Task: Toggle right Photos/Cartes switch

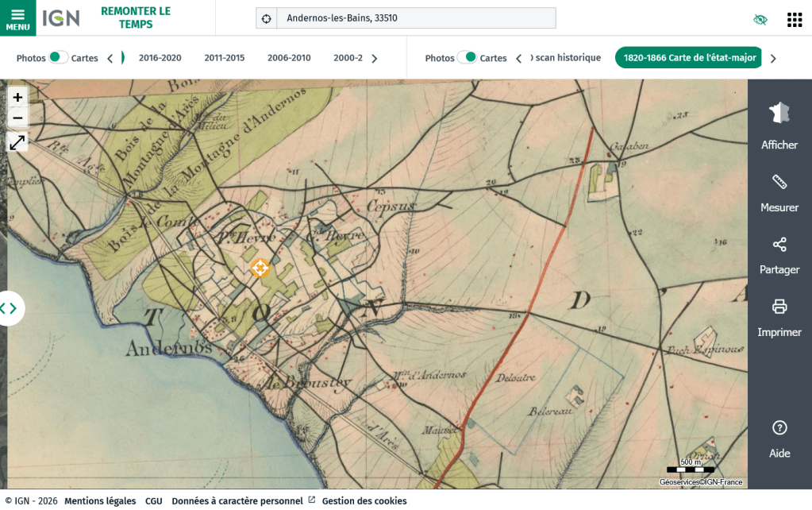Action: tap(467, 57)
